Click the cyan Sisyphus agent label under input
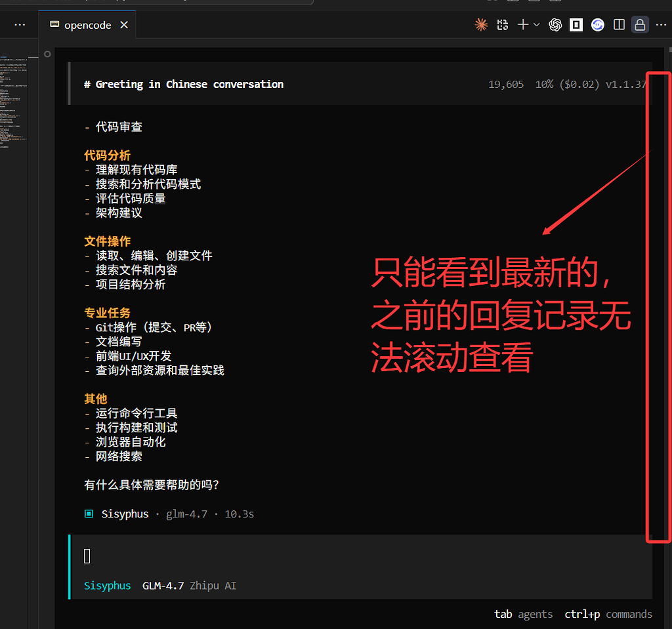672x629 pixels. point(107,585)
